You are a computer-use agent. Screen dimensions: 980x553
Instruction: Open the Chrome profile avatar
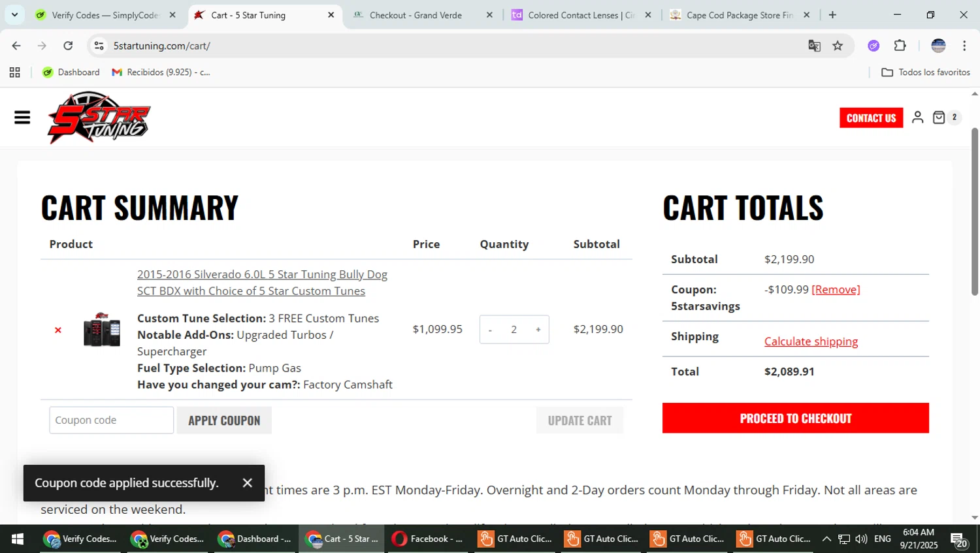938,46
